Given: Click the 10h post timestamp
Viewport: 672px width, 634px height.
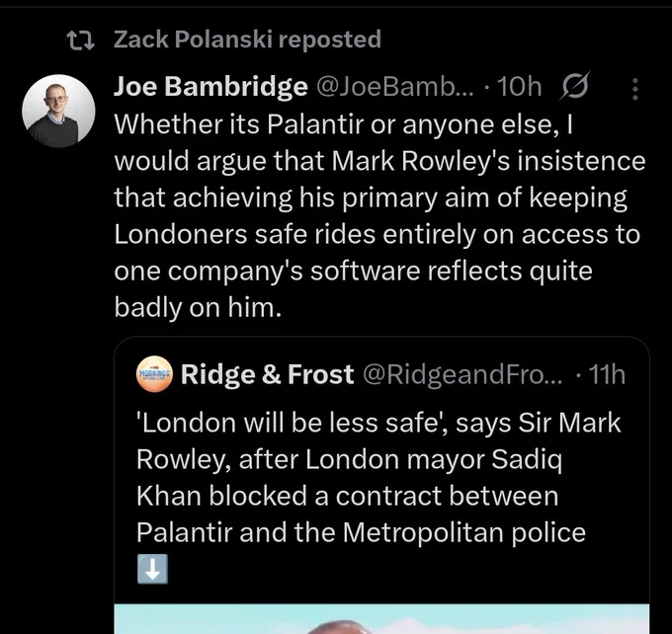Looking at the screenshot, I should pyautogui.click(x=519, y=87).
